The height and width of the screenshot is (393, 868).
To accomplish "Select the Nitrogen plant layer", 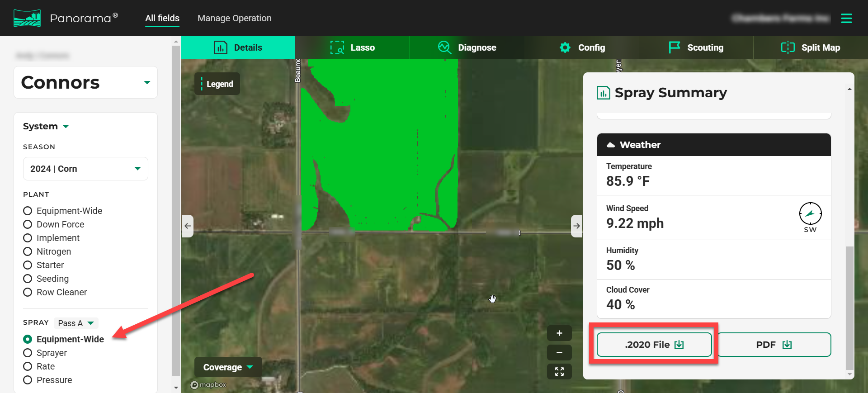I will pos(28,251).
